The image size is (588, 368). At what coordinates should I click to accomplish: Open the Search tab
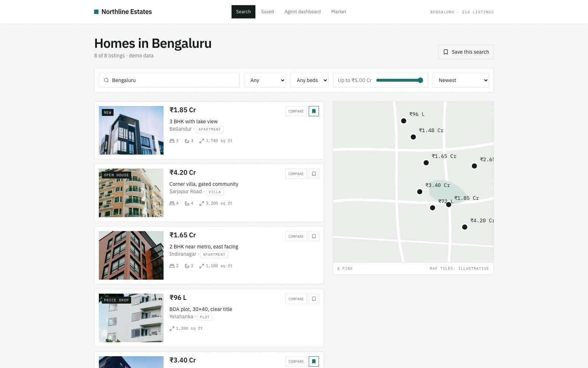point(243,12)
